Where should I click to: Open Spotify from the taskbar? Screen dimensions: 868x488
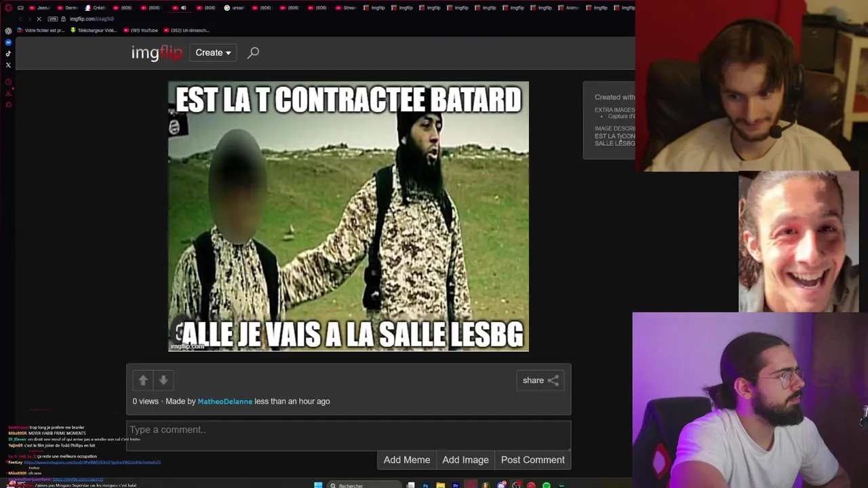(x=546, y=485)
